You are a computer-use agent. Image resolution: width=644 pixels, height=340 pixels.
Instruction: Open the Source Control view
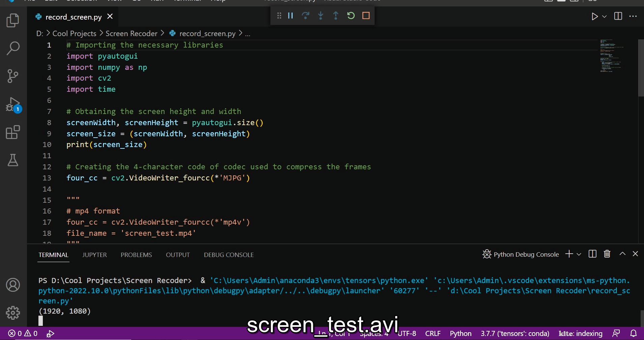[x=13, y=76]
